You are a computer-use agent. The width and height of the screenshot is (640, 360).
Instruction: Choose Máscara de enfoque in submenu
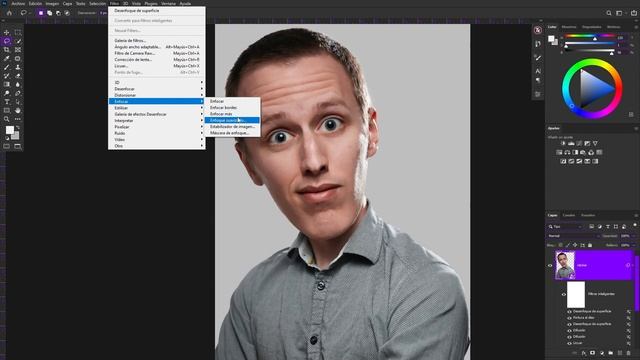point(232,133)
